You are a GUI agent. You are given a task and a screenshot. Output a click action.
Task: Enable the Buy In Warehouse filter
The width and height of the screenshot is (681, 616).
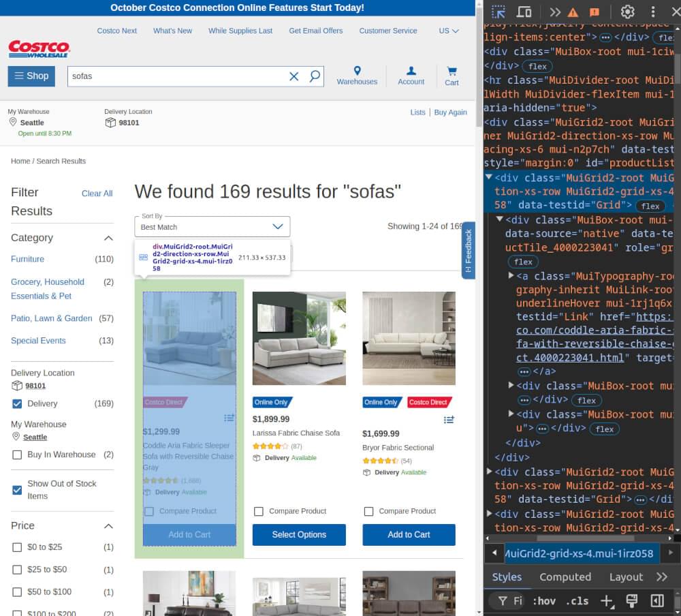16,455
